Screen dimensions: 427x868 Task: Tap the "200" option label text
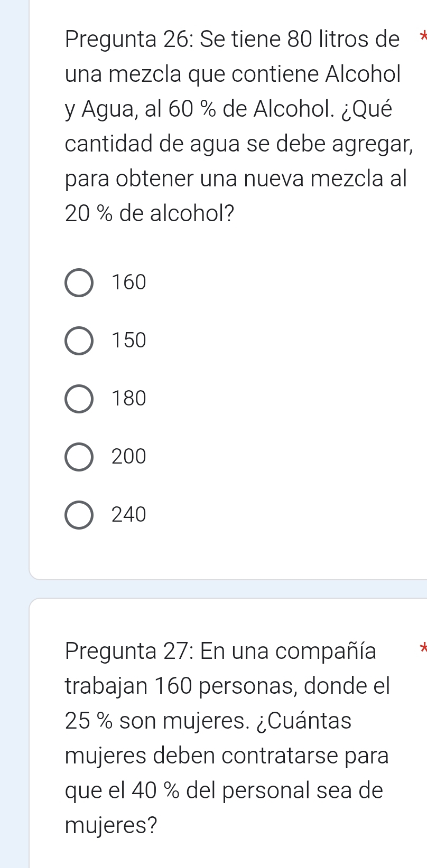coord(129,456)
